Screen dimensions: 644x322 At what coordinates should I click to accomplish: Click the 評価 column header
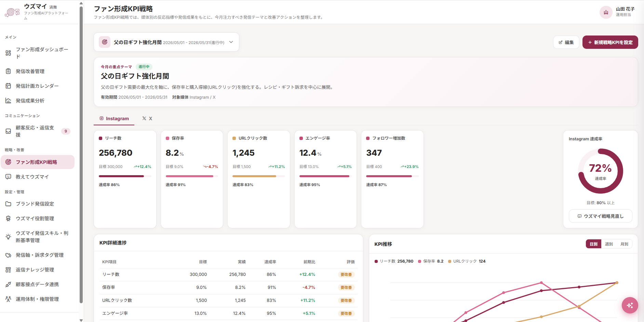click(351, 262)
